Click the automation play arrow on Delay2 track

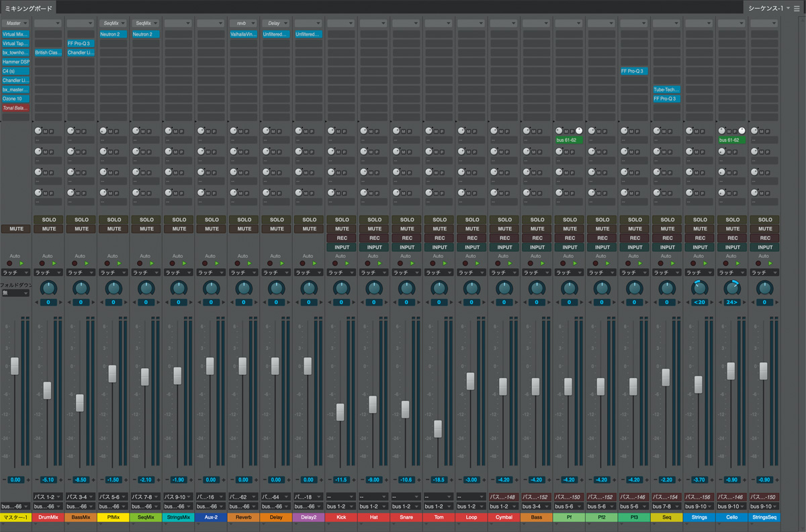tap(314, 263)
